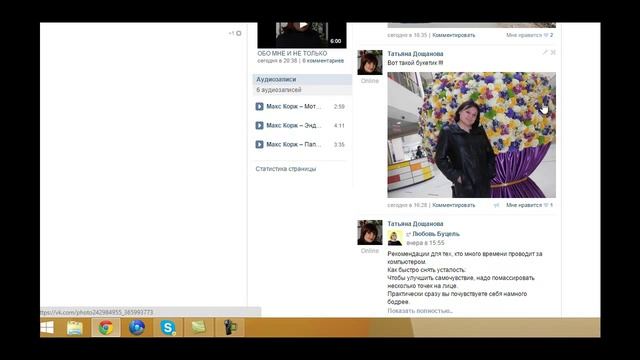
Task: Select the track title 'Макс Корж – Мот...'
Action: coord(293,107)
